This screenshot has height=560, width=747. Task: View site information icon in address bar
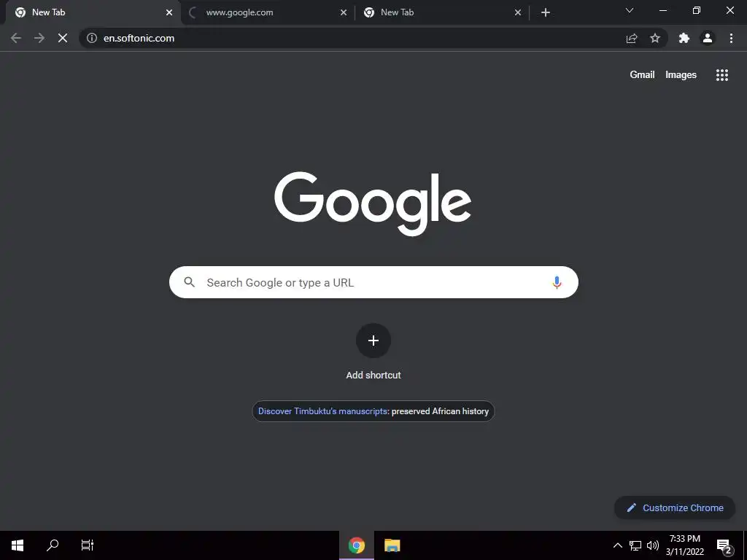(x=92, y=38)
